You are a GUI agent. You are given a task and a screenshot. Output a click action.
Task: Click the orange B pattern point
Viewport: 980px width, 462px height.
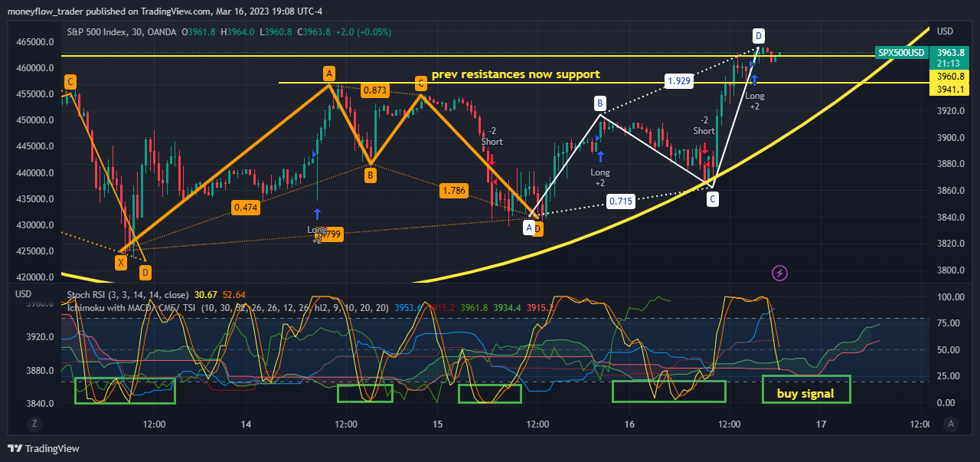coord(370,175)
